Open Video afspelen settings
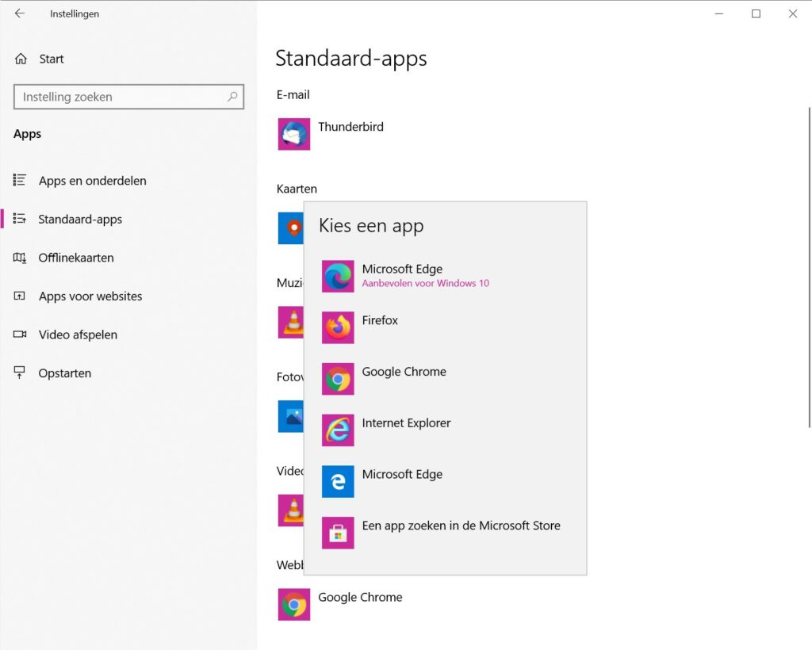The height and width of the screenshot is (650, 812). (78, 335)
